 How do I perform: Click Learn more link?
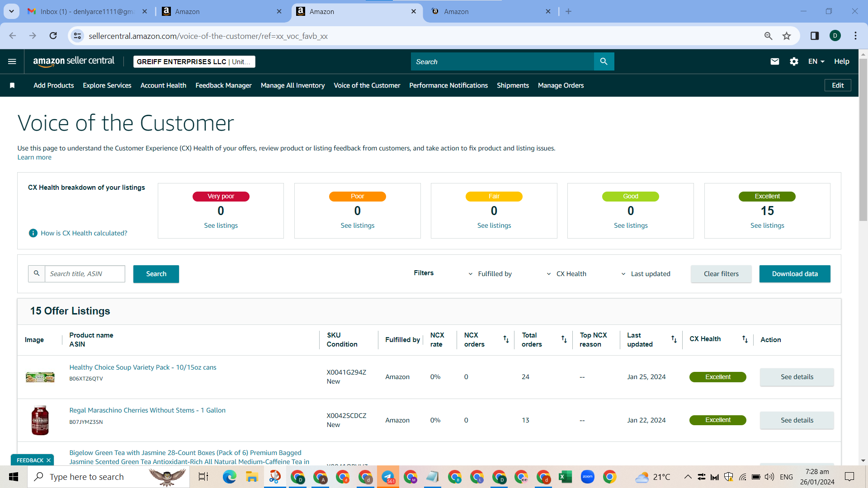click(x=34, y=157)
